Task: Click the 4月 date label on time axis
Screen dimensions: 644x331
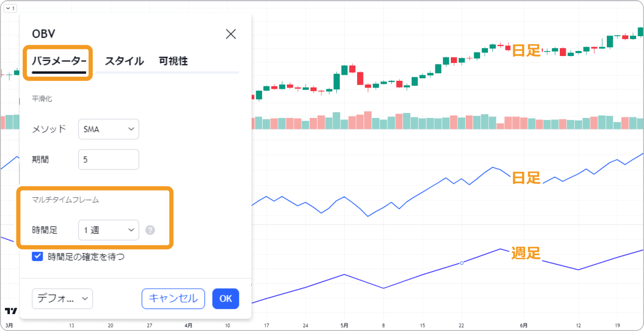Action: pyautogui.click(x=188, y=326)
